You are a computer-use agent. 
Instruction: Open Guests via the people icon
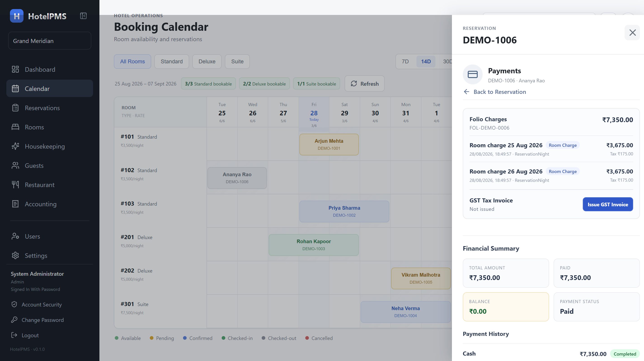tap(15, 166)
